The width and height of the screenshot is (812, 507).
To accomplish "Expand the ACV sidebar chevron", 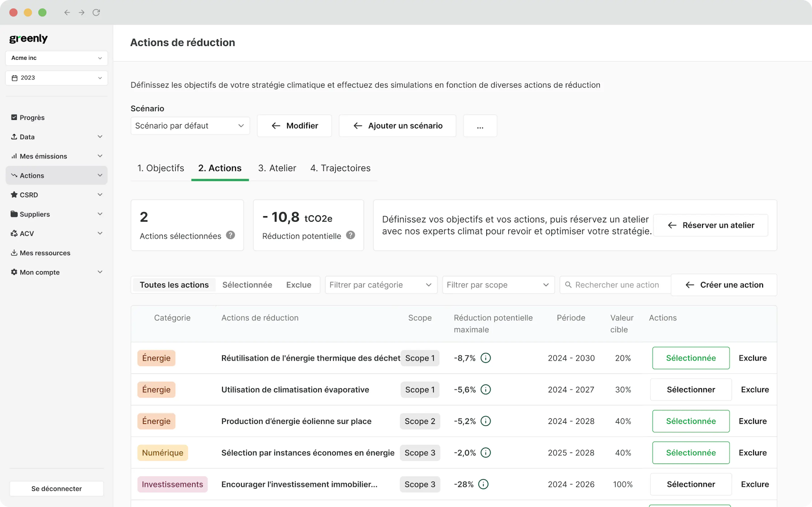I will [100, 233].
